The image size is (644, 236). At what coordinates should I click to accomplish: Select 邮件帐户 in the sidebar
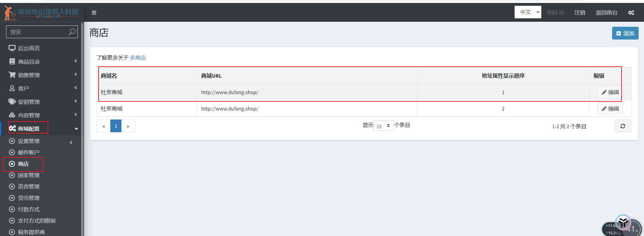29,152
